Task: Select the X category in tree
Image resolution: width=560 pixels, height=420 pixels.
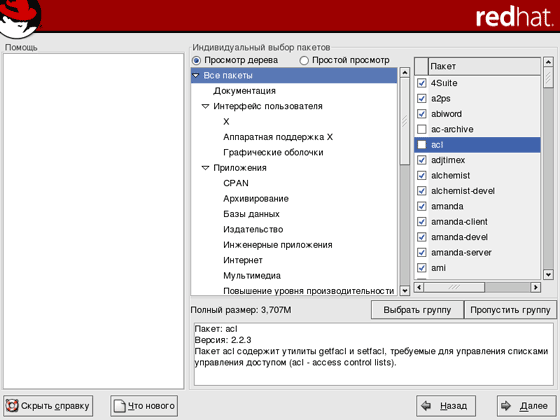Action: [226, 122]
